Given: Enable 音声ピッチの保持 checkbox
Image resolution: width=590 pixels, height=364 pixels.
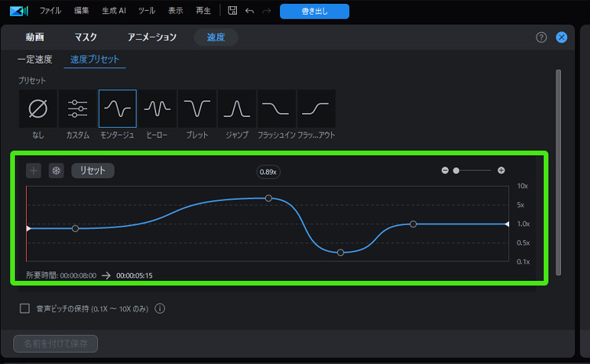Looking at the screenshot, I should tap(25, 308).
